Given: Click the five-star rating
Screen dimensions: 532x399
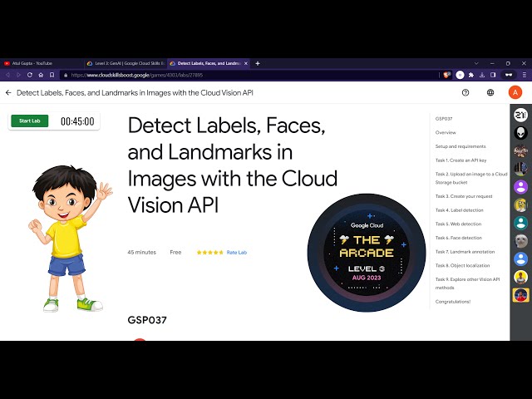Looking at the screenshot, I should point(209,253).
